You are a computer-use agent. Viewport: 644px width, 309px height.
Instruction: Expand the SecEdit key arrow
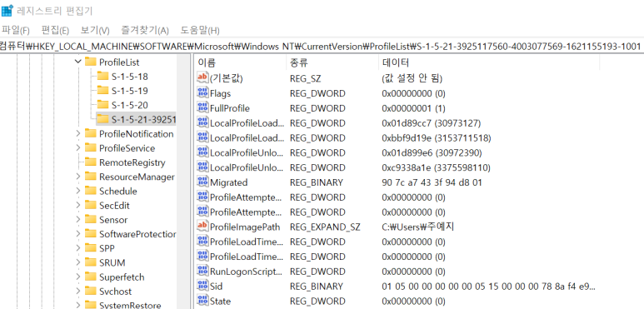pos(78,205)
